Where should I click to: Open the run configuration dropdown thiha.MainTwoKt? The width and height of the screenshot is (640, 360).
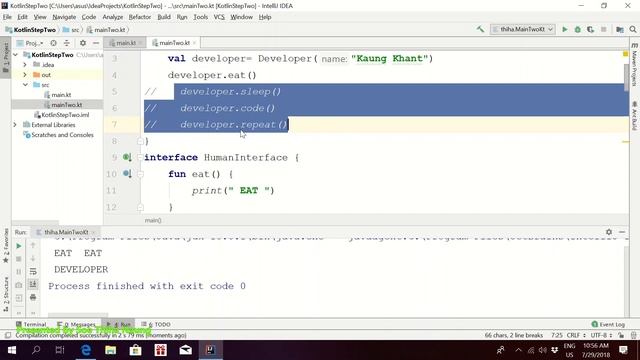(522, 29)
